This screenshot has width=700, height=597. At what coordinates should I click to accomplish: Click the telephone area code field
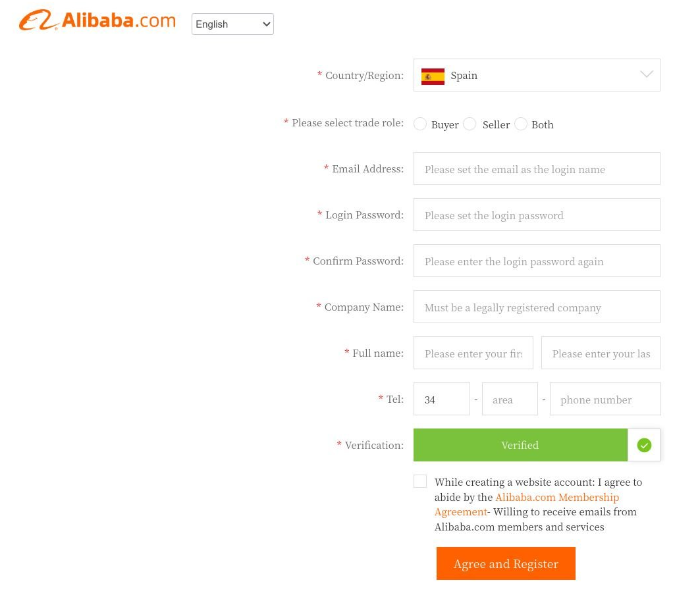pyautogui.click(x=510, y=400)
